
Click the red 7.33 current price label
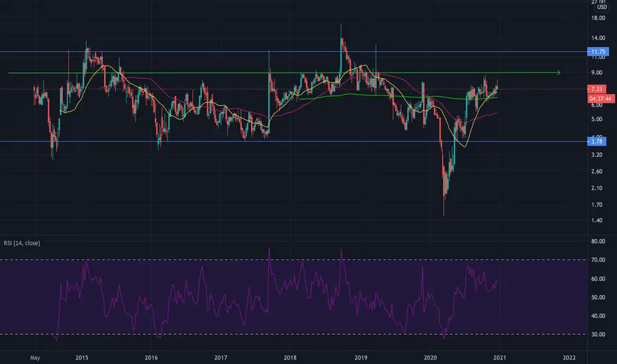(597, 89)
